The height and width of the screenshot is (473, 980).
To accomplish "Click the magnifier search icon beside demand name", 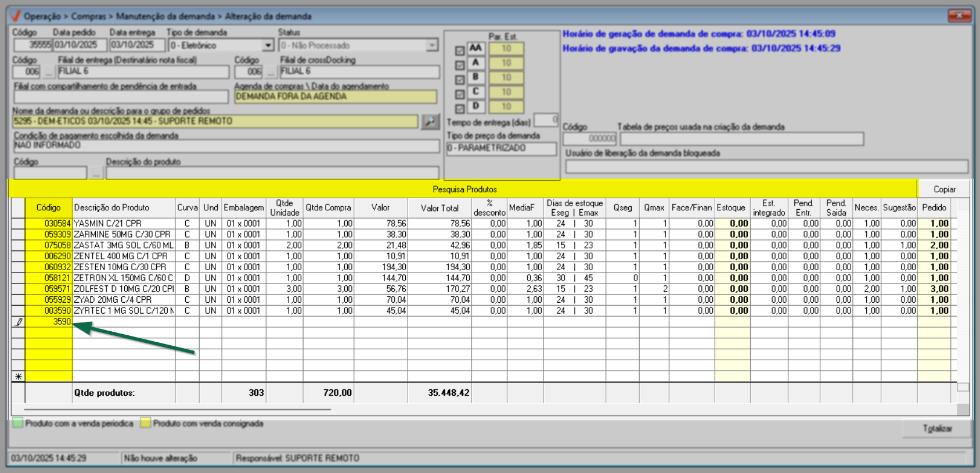I will tap(430, 121).
